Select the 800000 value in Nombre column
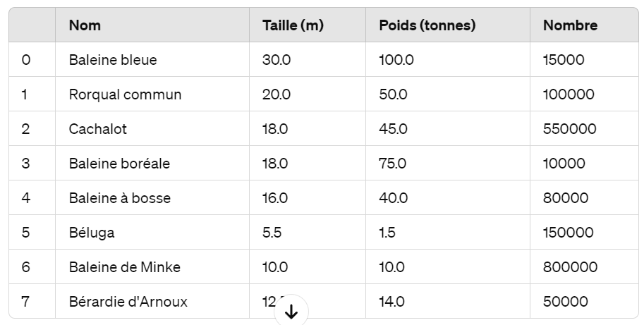Screen dimensions: 644x325 pos(570,267)
